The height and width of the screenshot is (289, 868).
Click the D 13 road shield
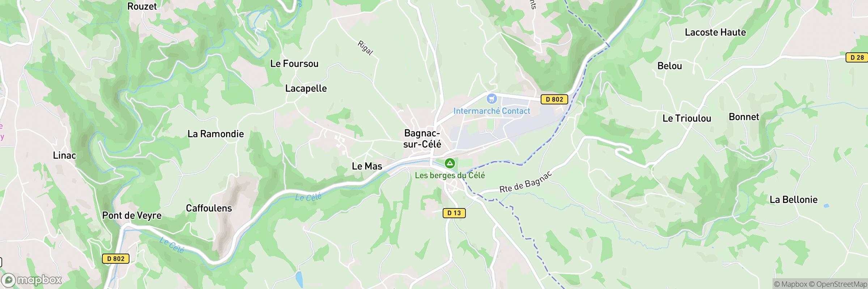coord(454,213)
